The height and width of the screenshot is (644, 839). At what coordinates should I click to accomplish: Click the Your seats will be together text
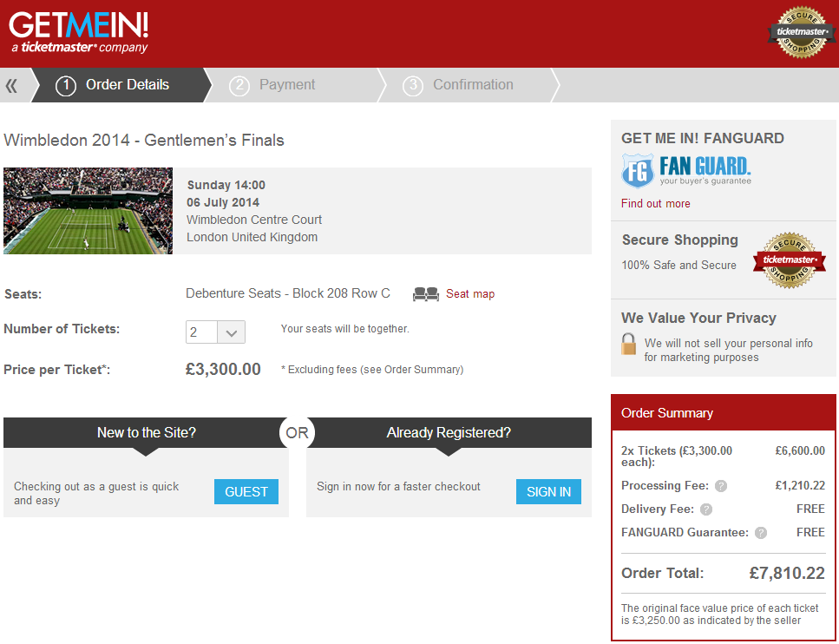coord(345,329)
